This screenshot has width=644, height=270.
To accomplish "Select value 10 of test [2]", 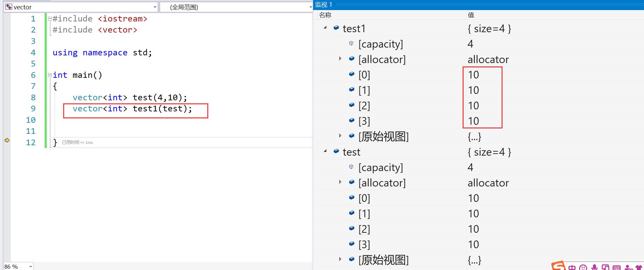I will [473, 229].
